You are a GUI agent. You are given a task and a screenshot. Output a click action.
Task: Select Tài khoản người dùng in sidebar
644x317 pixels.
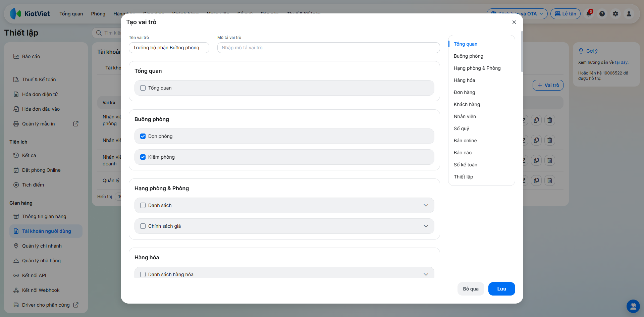click(x=46, y=231)
